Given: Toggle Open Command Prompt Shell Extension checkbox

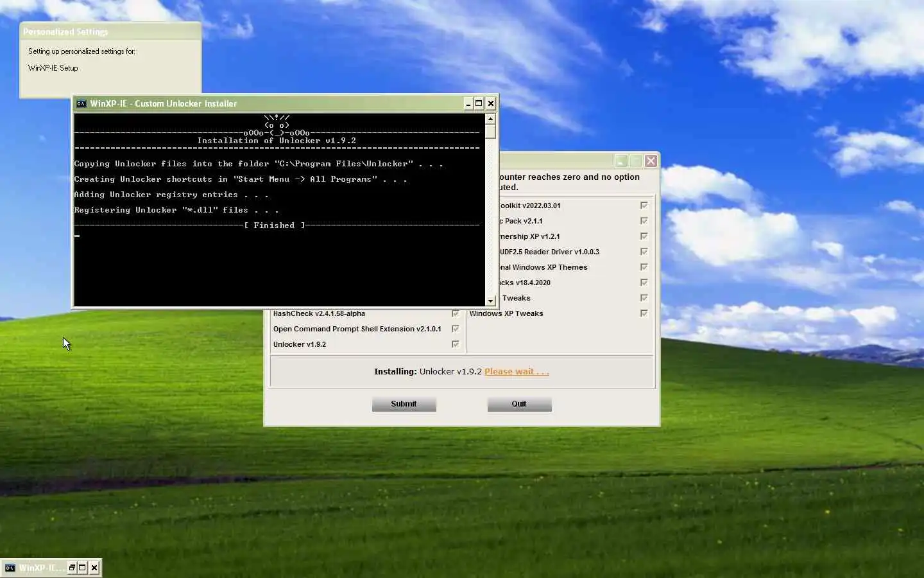Looking at the screenshot, I should [456, 329].
